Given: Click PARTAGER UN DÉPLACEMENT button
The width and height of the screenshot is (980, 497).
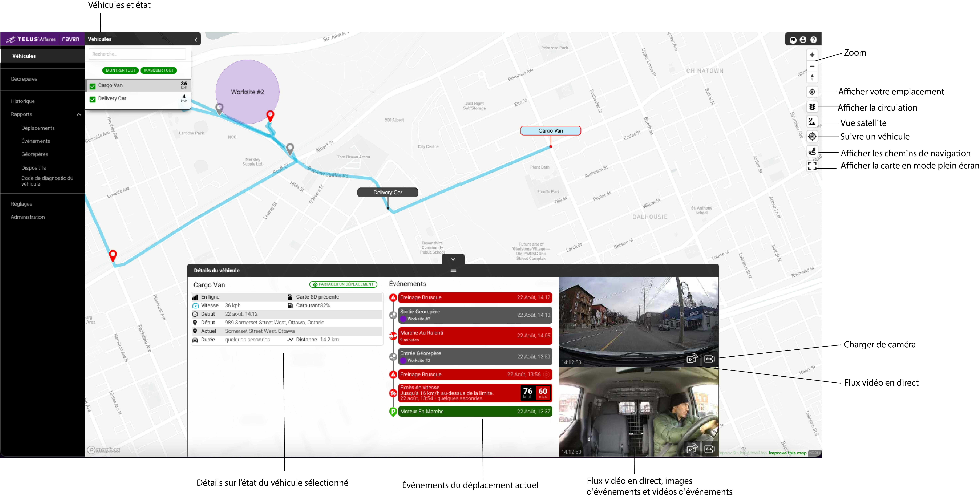Looking at the screenshot, I should click(x=343, y=284).
